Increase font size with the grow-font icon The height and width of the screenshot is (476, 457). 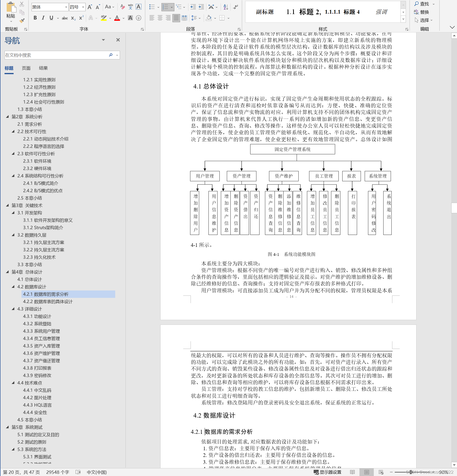coord(90,7)
